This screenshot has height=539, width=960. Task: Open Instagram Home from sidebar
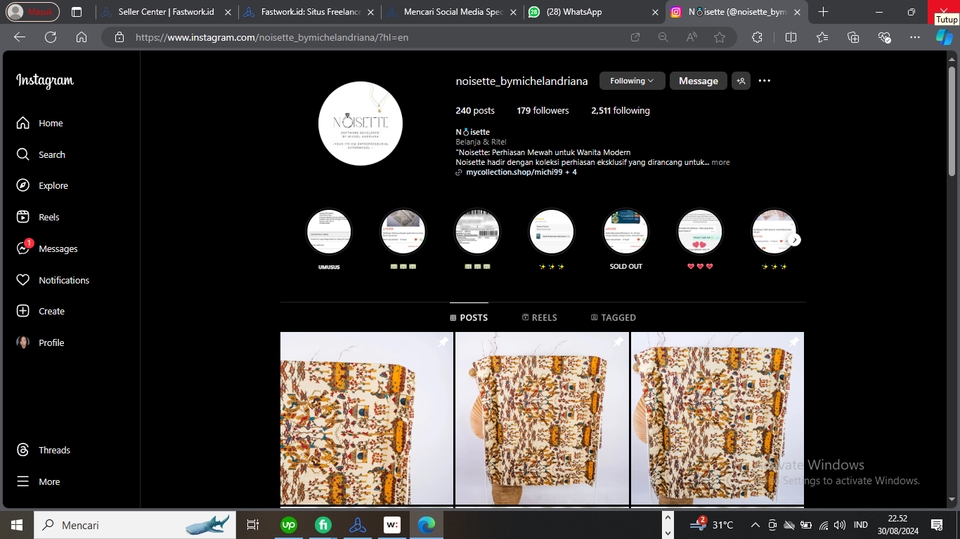tap(40, 123)
